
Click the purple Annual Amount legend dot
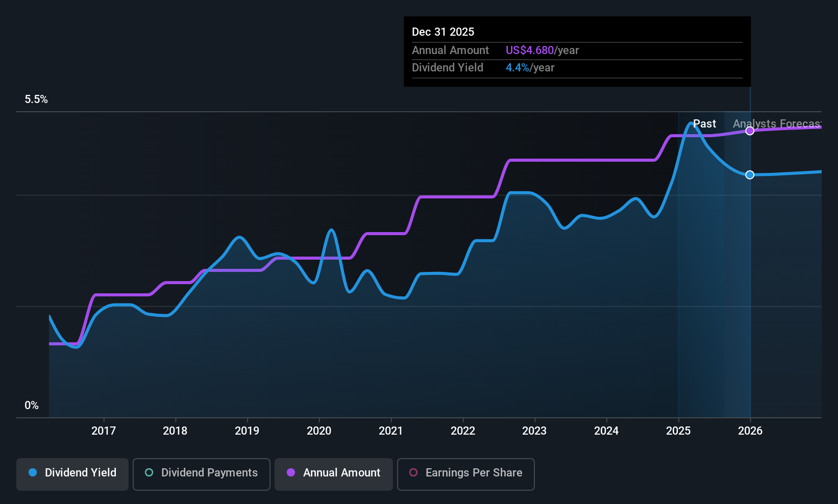291,472
